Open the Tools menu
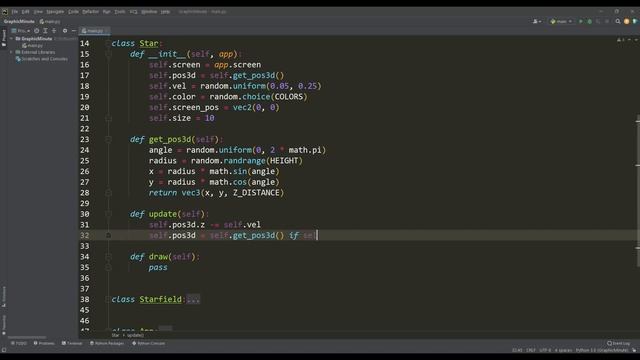Screen dimensions: 640x360 click(x=120, y=12)
